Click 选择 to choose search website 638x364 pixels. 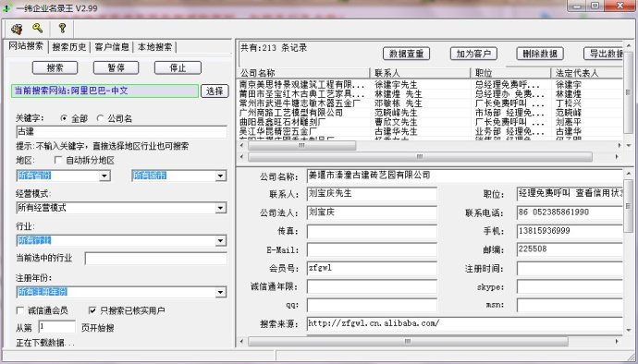pyautogui.click(x=215, y=91)
